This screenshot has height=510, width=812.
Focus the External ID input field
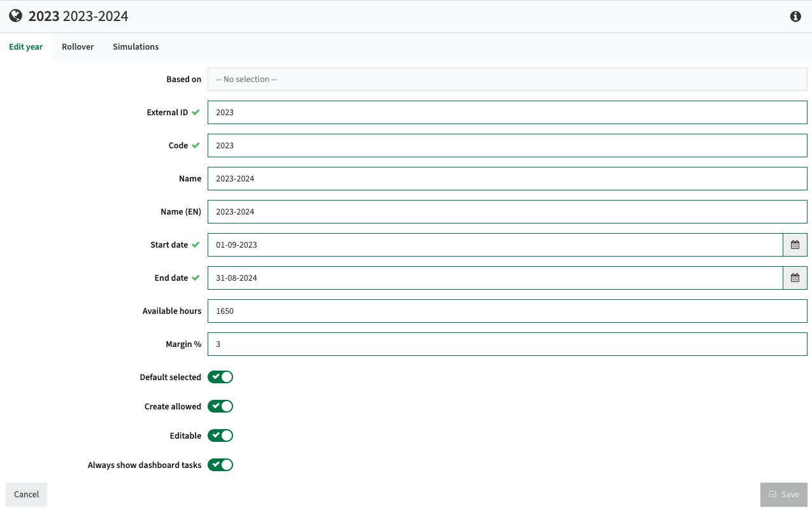pyautogui.click(x=508, y=112)
